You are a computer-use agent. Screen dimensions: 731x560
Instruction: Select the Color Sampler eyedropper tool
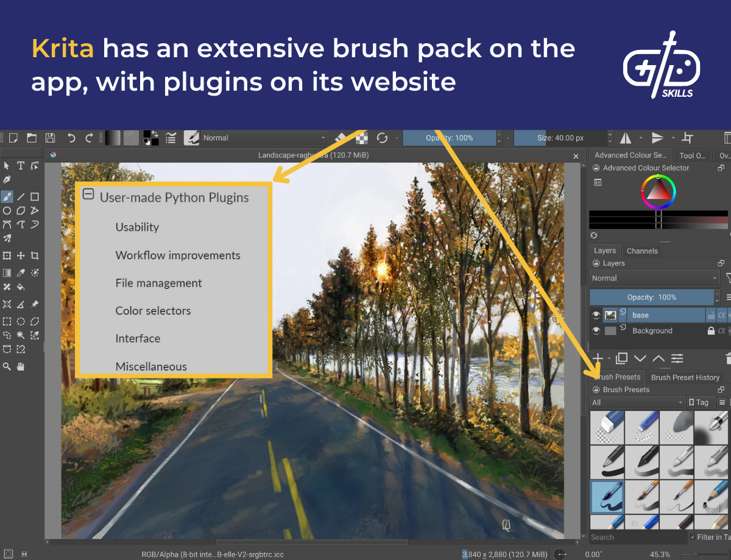pos(21,271)
